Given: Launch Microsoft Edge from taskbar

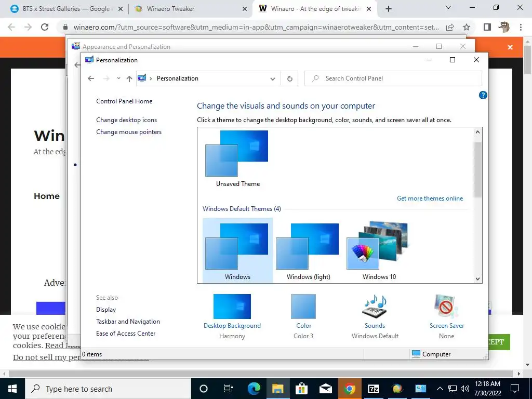Looking at the screenshot, I should tap(254, 389).
